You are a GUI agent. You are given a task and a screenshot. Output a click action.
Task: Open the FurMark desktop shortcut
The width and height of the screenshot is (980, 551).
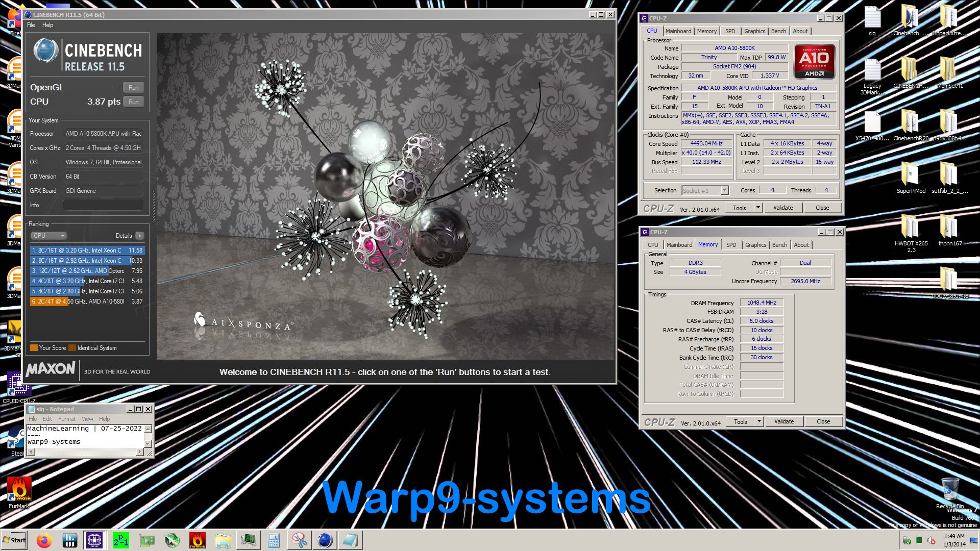tap(19, 493)
